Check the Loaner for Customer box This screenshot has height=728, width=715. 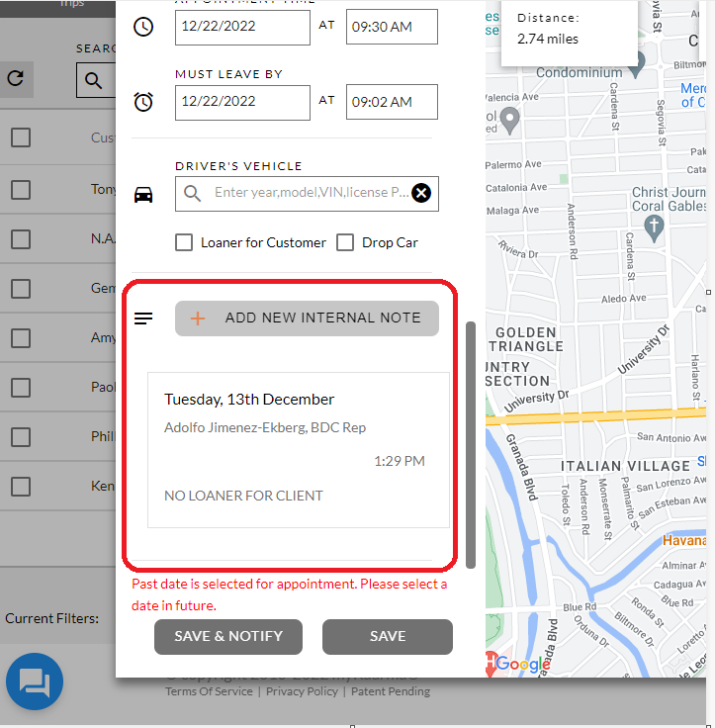pos(184,242)
